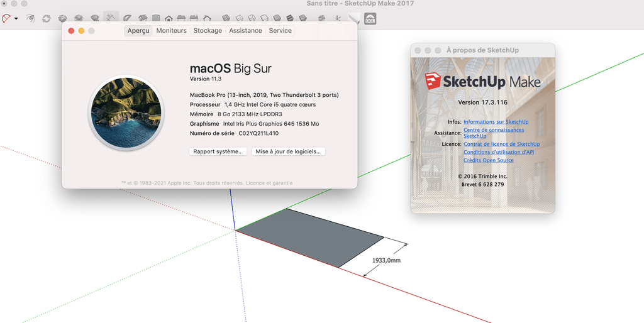Open Conditions d'utilisation d'API link
The height and width of the screenshot is (323, 644).
[499, 152]
